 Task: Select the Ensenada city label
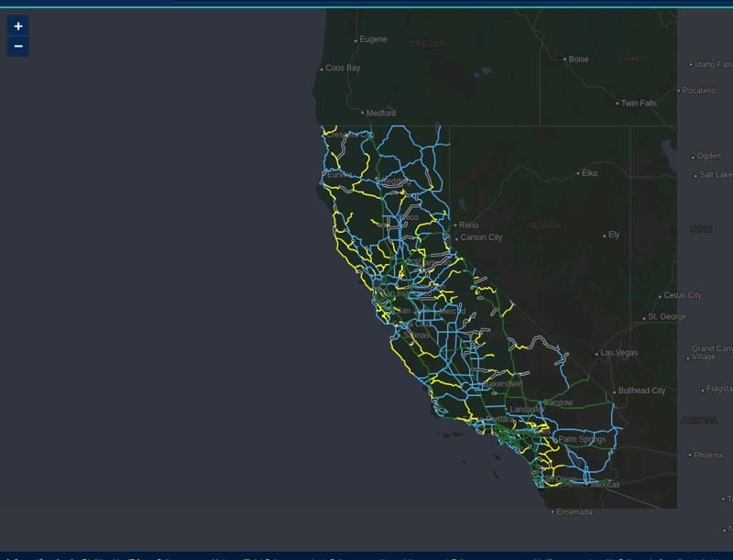(x=574, y=512)
